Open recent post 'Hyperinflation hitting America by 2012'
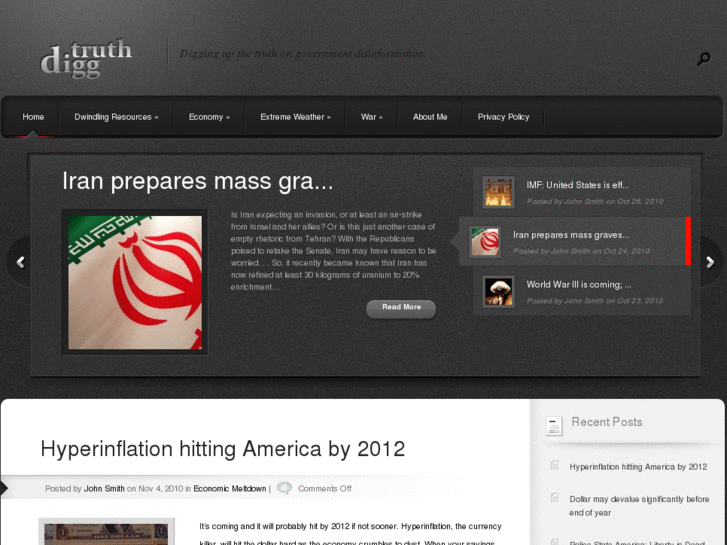The image size is (727, 545). 638,467
